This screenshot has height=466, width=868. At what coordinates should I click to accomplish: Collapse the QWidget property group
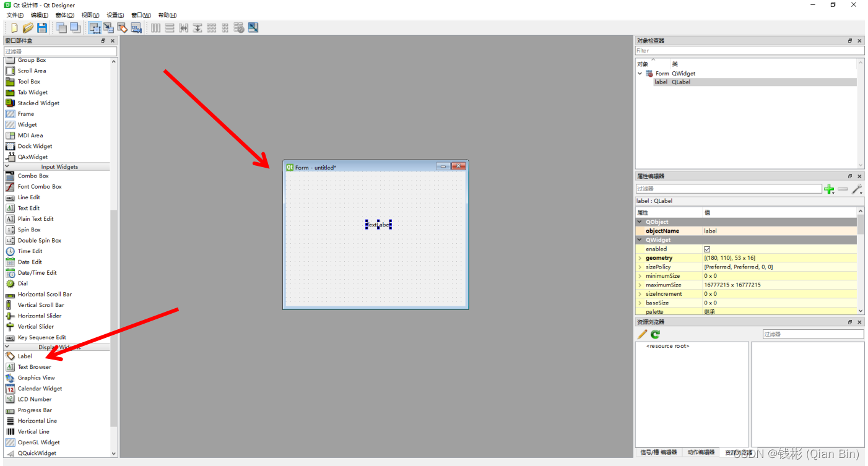(640, 240)
